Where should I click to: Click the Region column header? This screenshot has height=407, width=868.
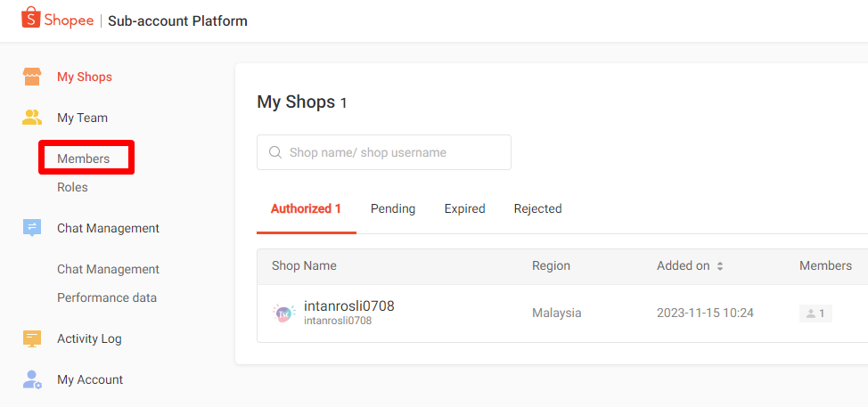tap(551, 265)
